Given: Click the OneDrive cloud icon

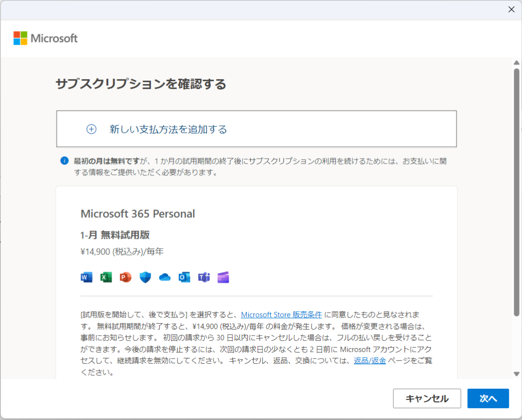Looking at the screenshot, I should click(x=165, y=277).
